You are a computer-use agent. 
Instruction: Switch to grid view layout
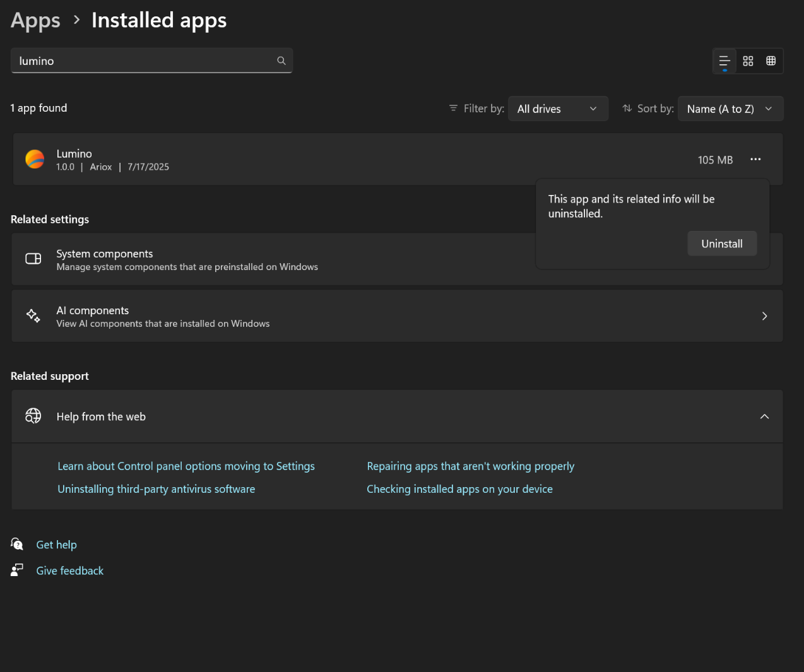point(748,61)
